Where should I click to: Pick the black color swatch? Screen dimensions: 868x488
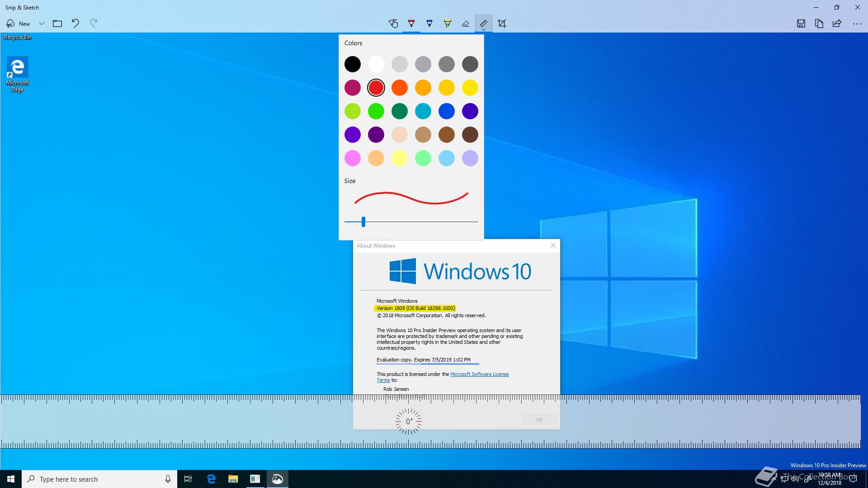point(353,64)
